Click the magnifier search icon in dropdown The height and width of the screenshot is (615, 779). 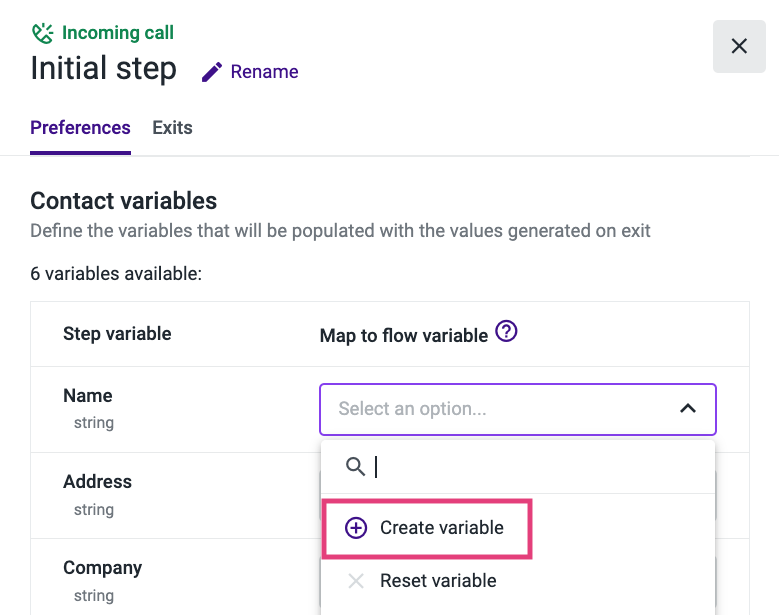pos(354,466)
